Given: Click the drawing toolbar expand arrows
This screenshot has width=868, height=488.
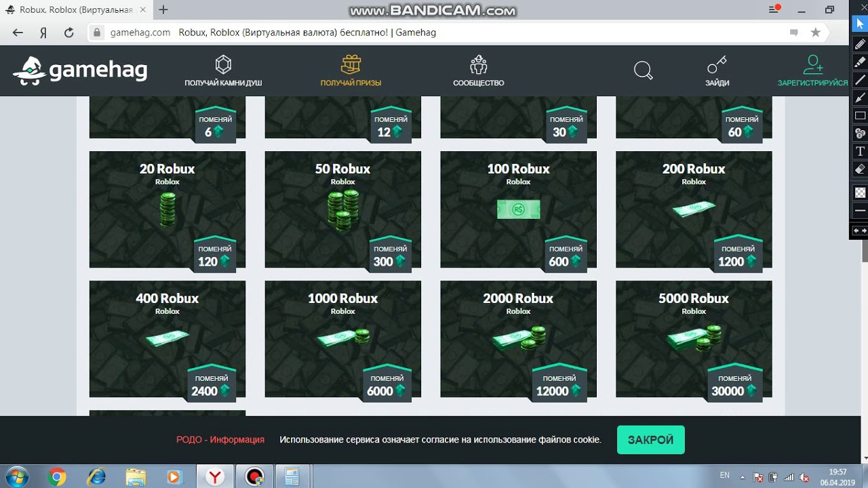Looking at the screenshot, I should point(860,231).
